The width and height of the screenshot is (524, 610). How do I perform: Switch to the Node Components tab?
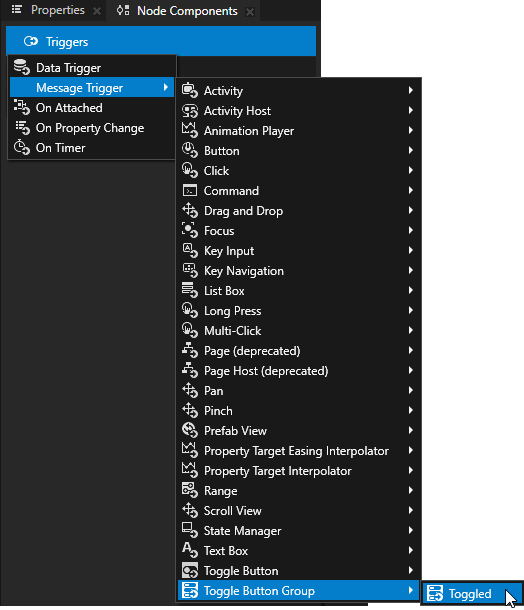[x=181, y=11]
